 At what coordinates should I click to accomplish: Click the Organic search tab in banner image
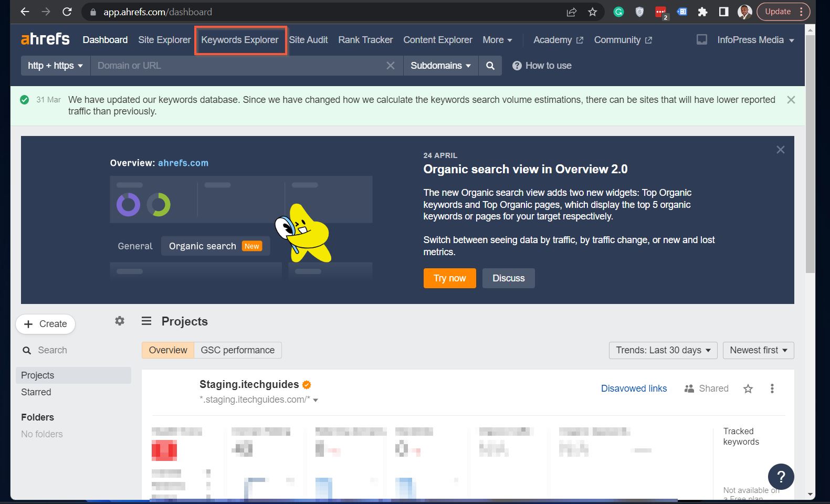point(215,246)
